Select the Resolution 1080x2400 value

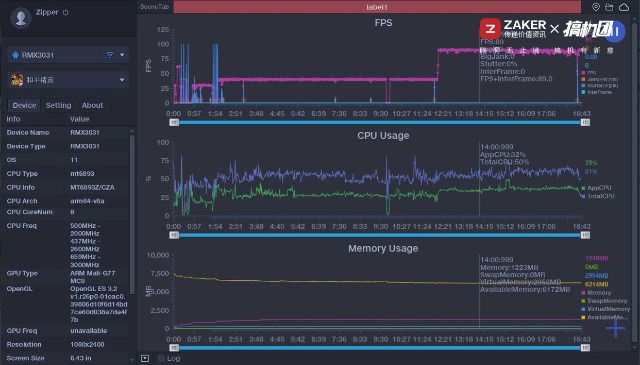pos(87,345)
